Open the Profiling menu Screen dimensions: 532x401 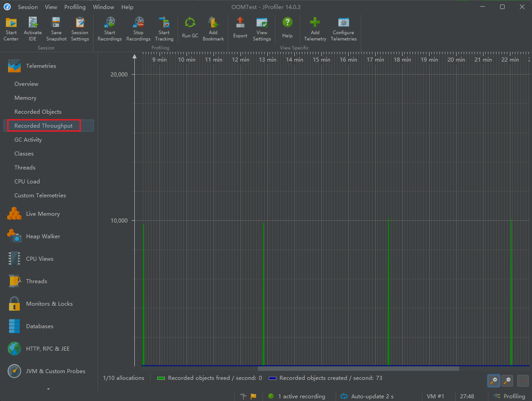[75, 7]
